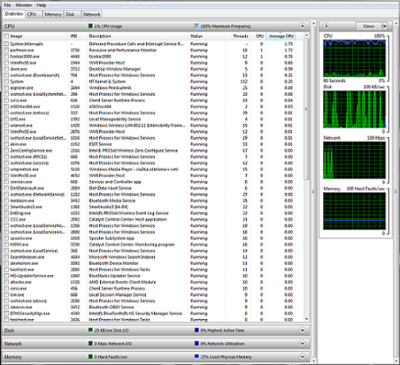This screenshot has height=365, width=400.
Task: Select the DellDataVault.exe image name
Action: 27,188
